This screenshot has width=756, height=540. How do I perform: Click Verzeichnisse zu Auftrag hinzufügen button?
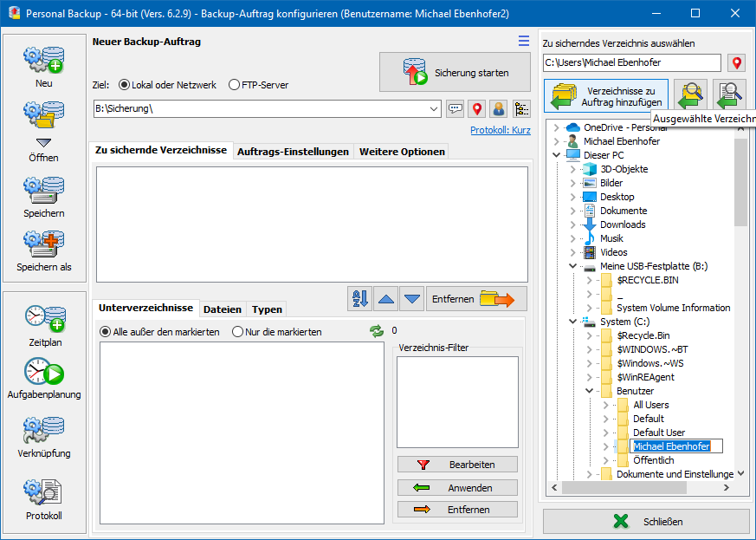(x=606, y=95)
